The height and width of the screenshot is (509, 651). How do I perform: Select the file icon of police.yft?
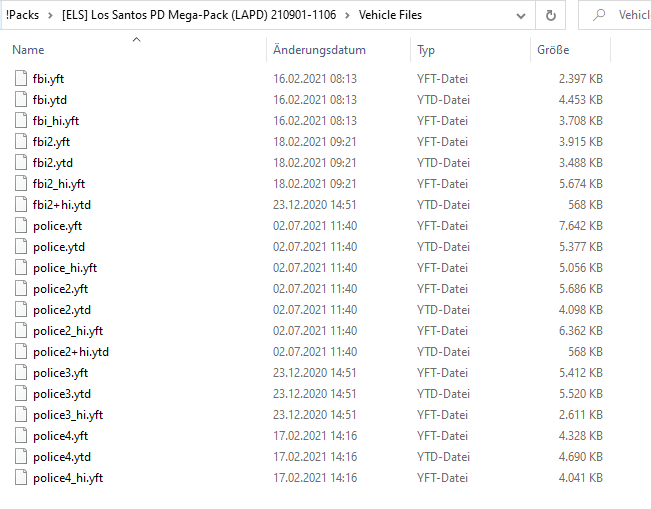(x=21, y=225)
